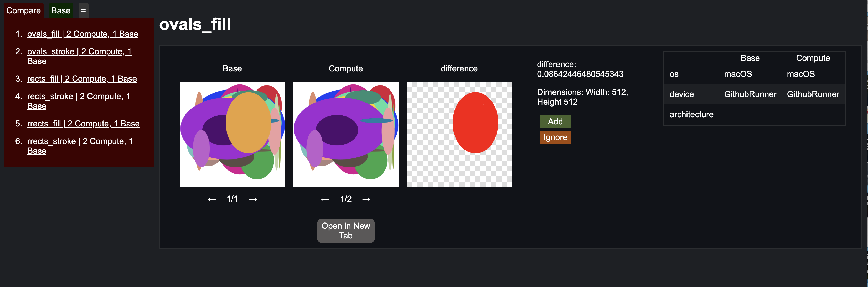
Task: Click the red difference image thumbnail
Action: click(x=459, y=134)
